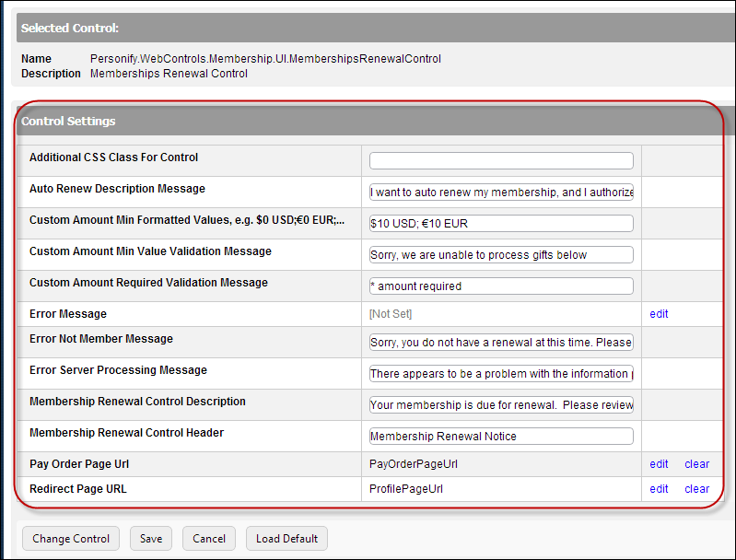Focus the Error Server Processing Message field
736x560 pixels.
coord(501,374)
